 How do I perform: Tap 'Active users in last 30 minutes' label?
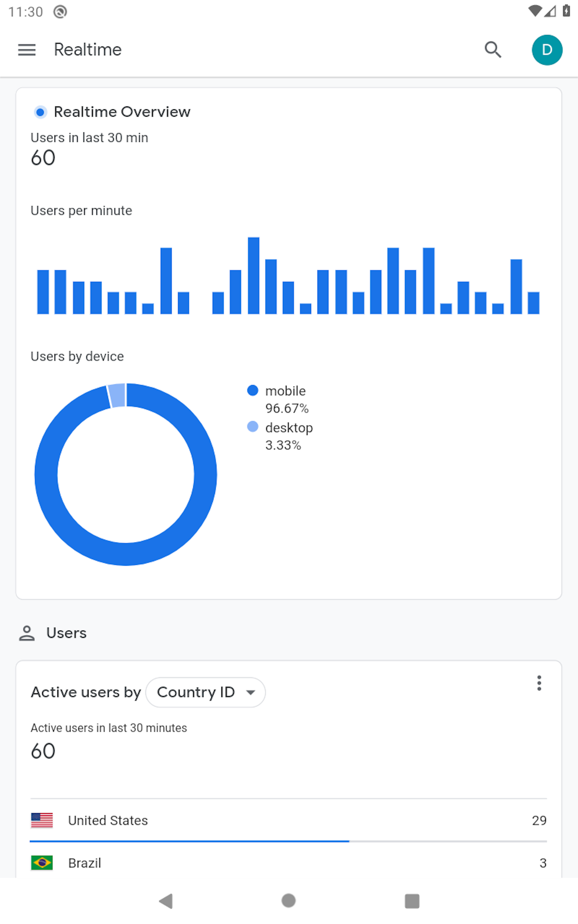pos(109,728)
